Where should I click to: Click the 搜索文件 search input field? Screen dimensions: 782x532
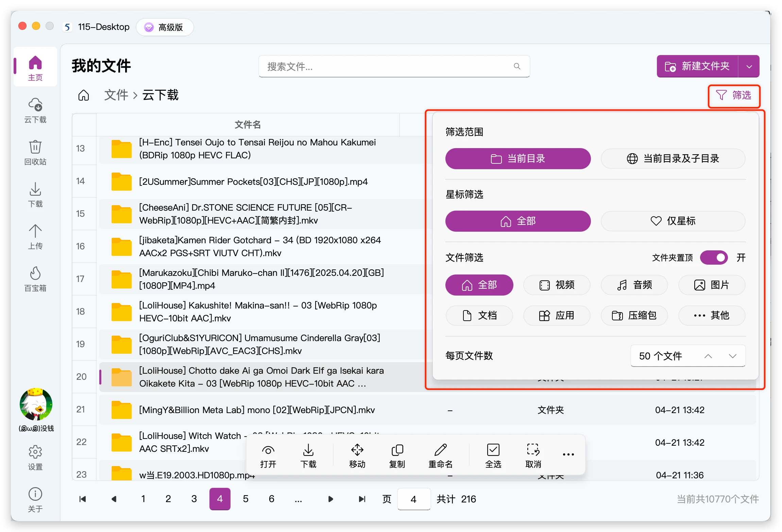(388, 67)
